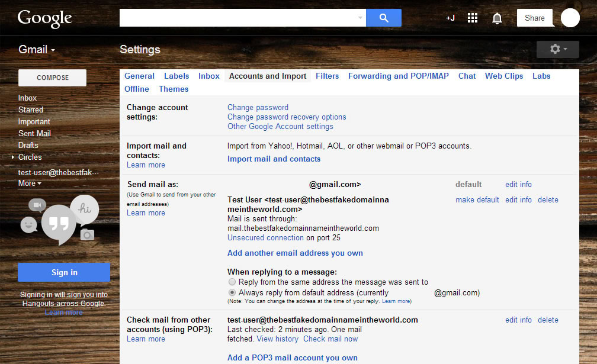Viewport: 597px width, 364px height.
Task: Switch to the Forwarding and POP/IMAP tab
Action: [x=398, y=76]
